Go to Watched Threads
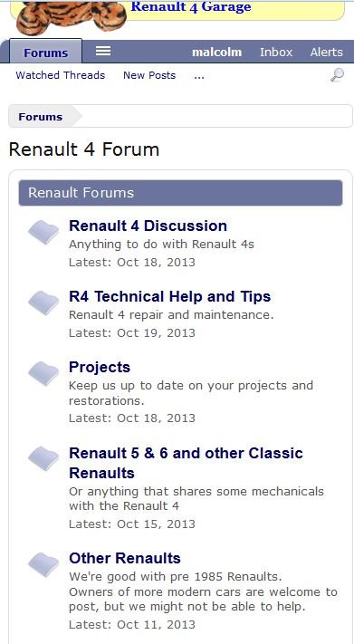This screenshot has width=354, height=644. (61, 75)
